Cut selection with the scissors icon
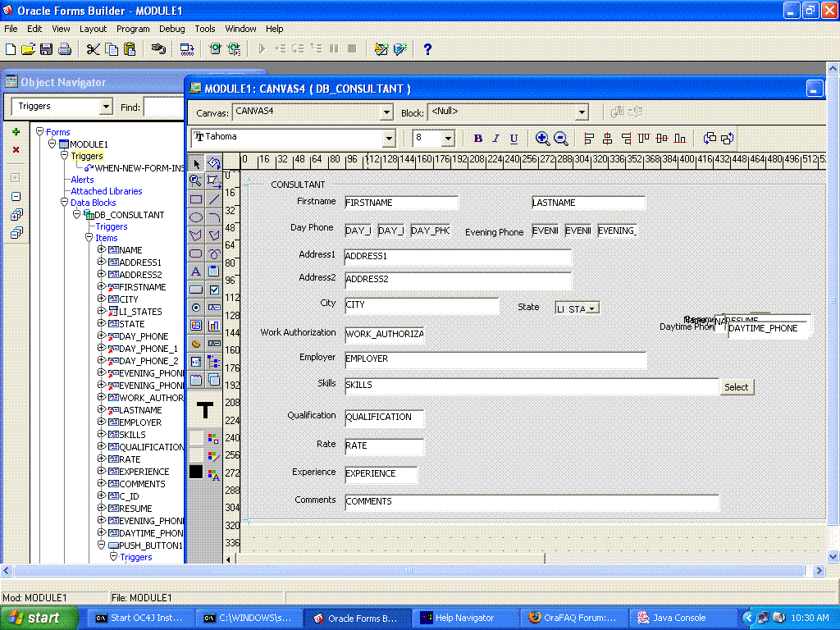840x630 pixels. tap(94, 49)
